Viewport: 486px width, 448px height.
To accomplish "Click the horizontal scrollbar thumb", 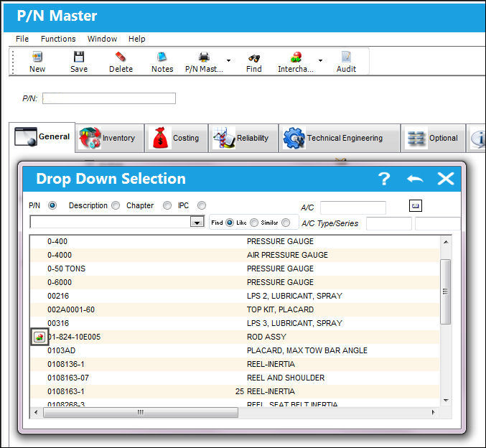I will click(141, 412).
